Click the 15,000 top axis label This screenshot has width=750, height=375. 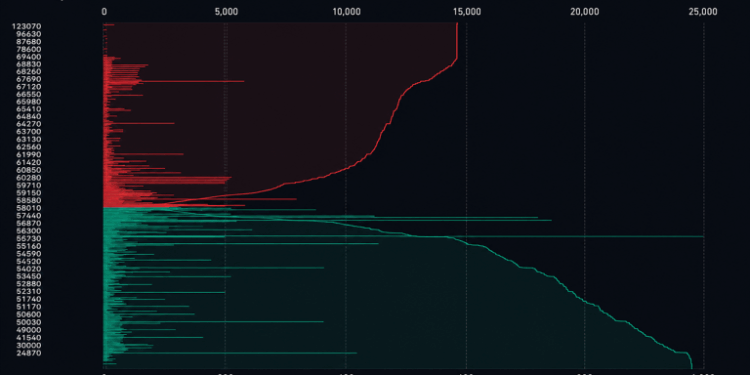[x=466, y=12]
